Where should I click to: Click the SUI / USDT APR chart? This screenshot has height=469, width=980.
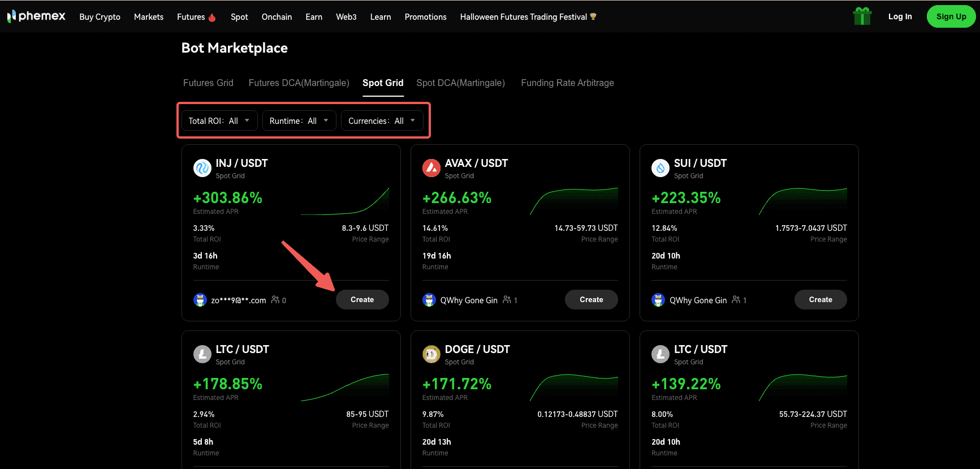pyautogui.click(x=802, y=201)
